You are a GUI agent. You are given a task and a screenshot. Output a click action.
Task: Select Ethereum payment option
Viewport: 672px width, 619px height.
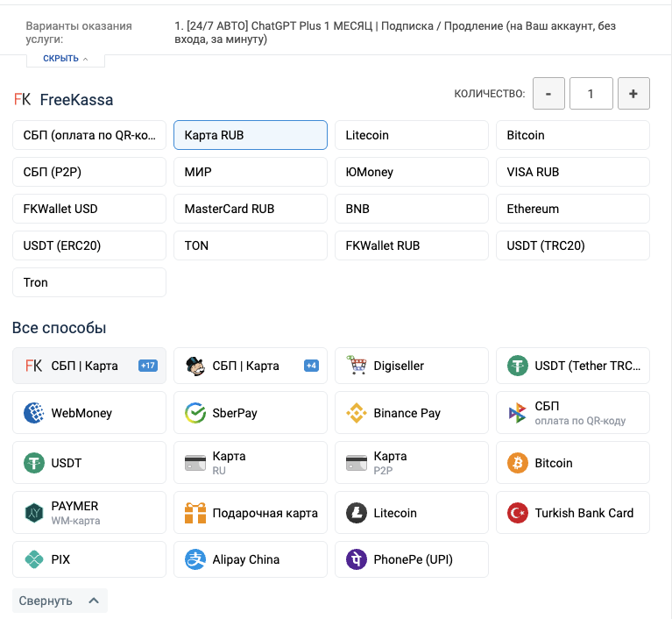click(x=573, y=209)
